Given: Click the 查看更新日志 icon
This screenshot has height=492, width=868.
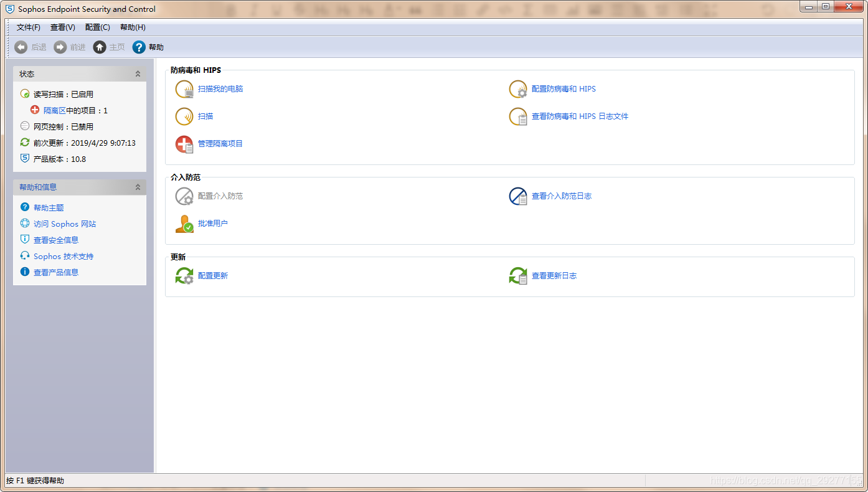Looking at the screenshot, I should (518, 276).
